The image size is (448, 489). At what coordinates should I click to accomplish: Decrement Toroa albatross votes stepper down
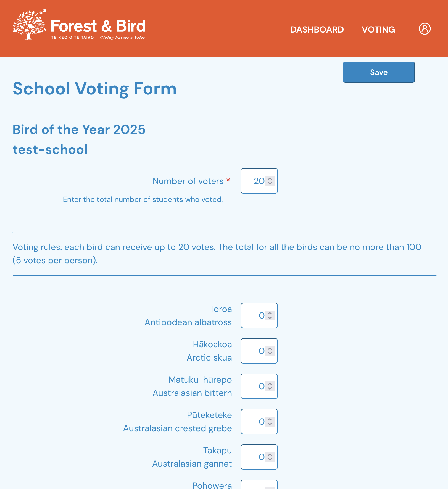[x=270, y=318]
